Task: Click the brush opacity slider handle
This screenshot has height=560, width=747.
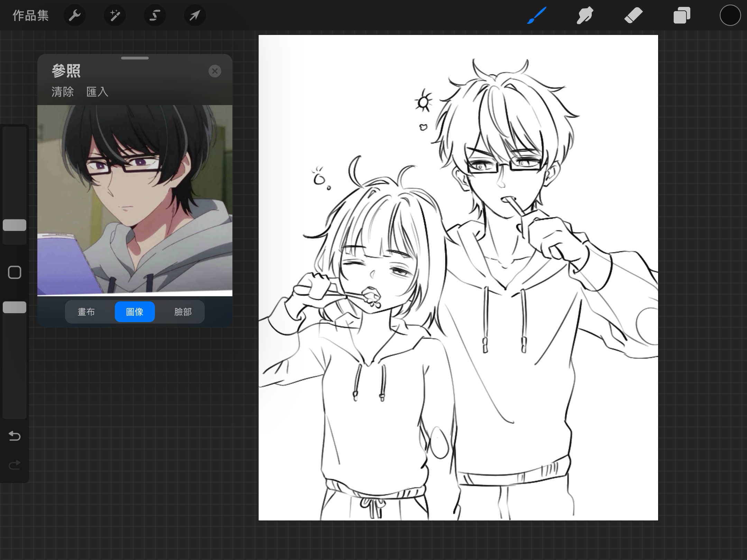Action: point(15,307)
